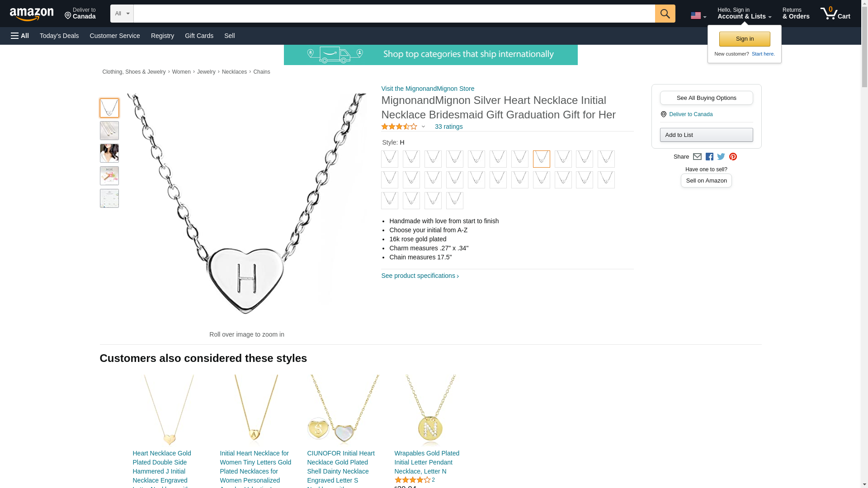Expand the star rating breakdown arrow
868x488 pixels.
pyautogui.click(x=423, y=127)
